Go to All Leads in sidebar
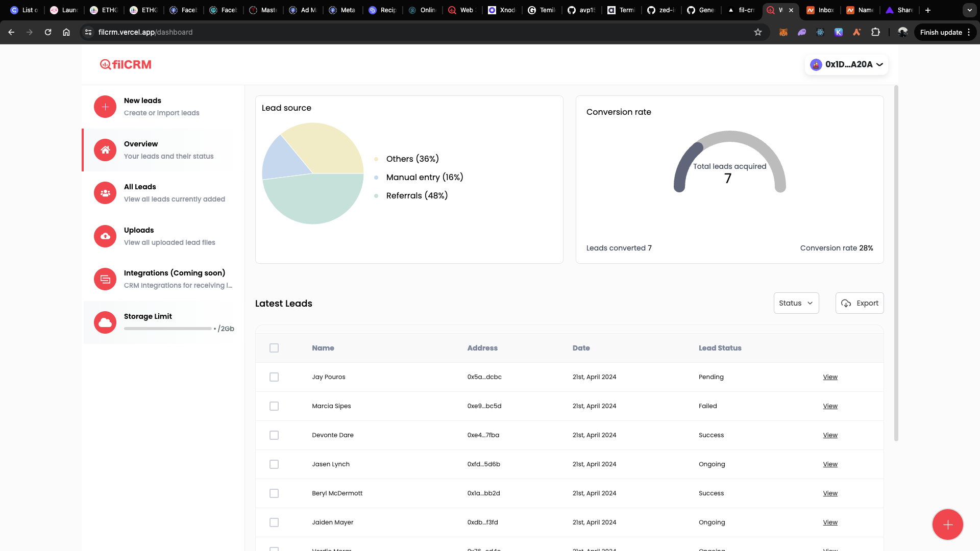Viewport: 980px width, 551px height. 163,193
